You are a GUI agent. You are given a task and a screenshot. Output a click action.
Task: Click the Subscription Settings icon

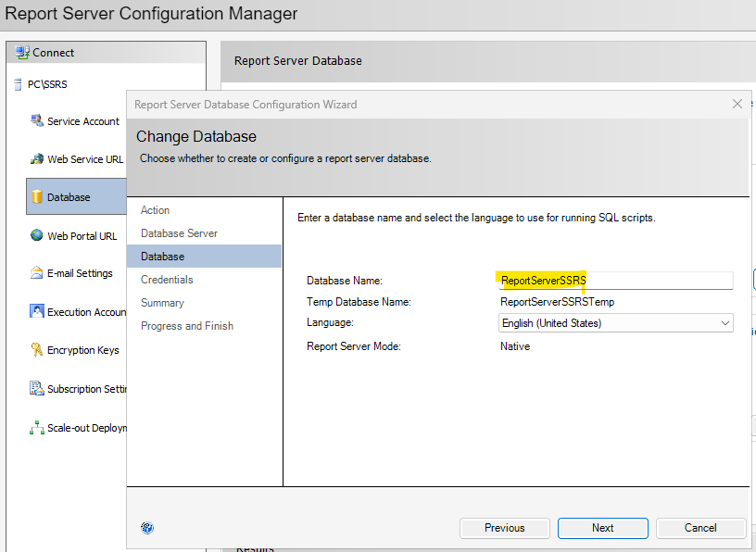(37, 388)
